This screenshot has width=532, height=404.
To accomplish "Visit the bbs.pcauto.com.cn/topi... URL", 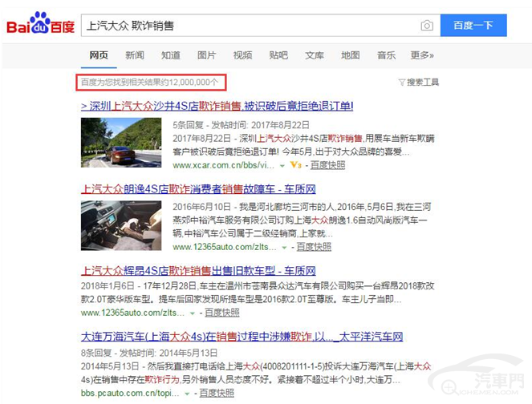I will click(130, 393).
